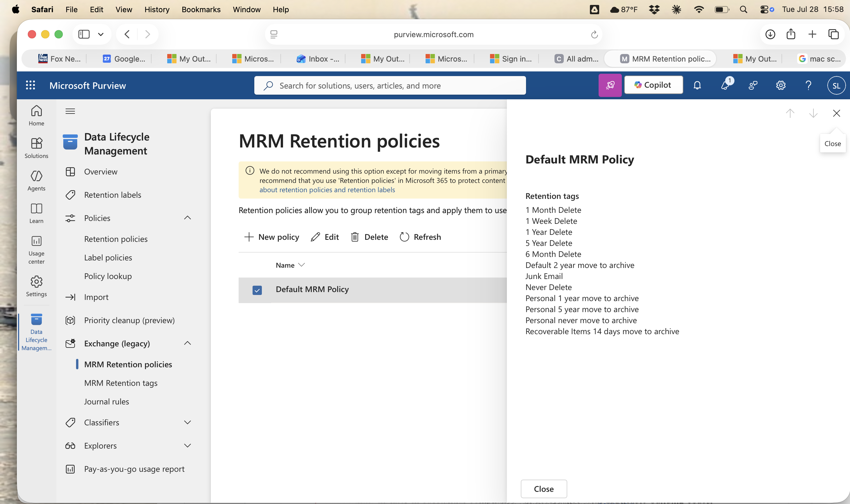The height and width of the screenshot is (504, 850).
Task: Go to next item with down arrow
Action: [813, 113]
